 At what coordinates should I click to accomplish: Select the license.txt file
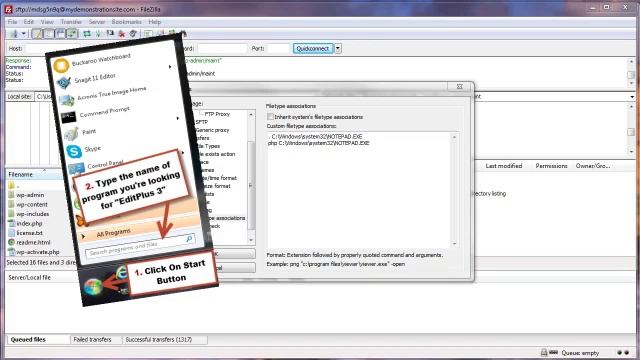[29, 233]
